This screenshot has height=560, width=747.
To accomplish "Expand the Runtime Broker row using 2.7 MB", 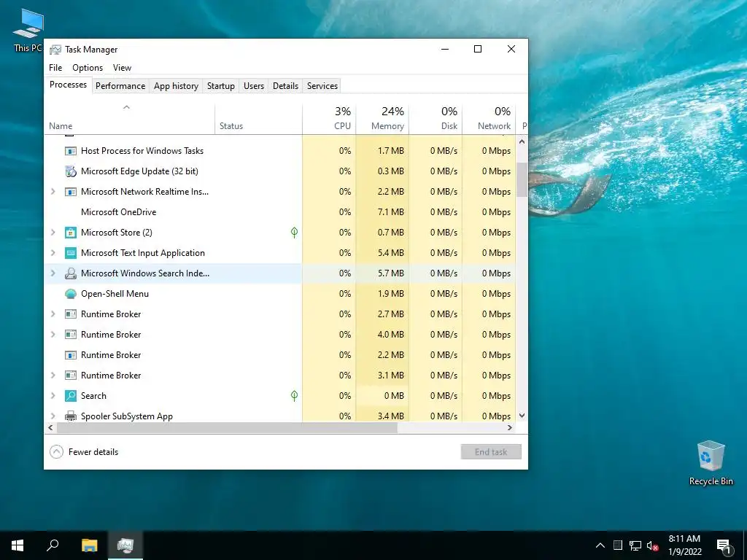I will coord(53,314).
